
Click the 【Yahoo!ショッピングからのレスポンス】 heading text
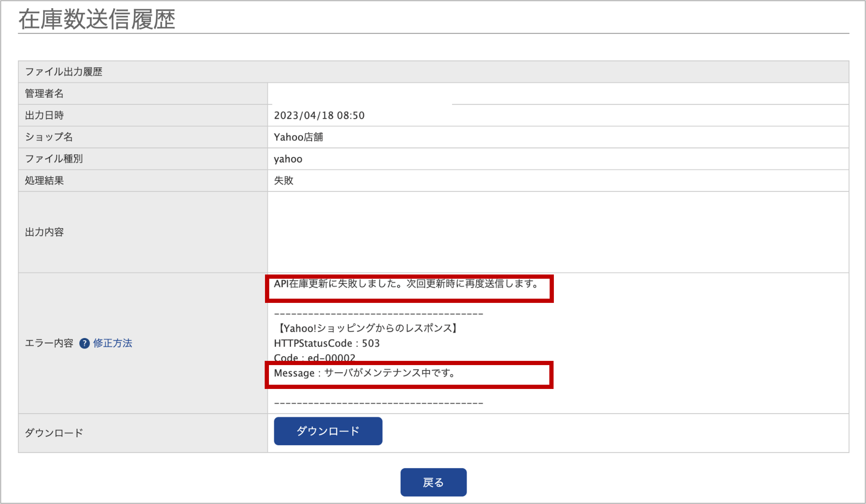coord(367,328)
